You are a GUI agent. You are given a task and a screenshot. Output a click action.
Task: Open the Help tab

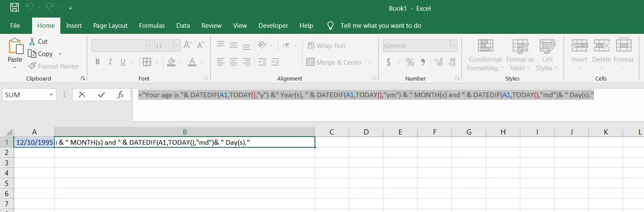tap(306, 26)
